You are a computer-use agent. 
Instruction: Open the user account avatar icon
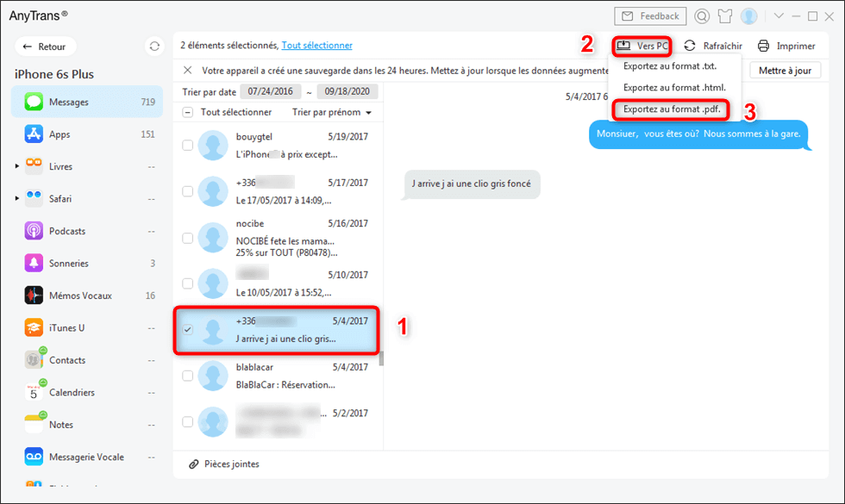click(748, 16)
